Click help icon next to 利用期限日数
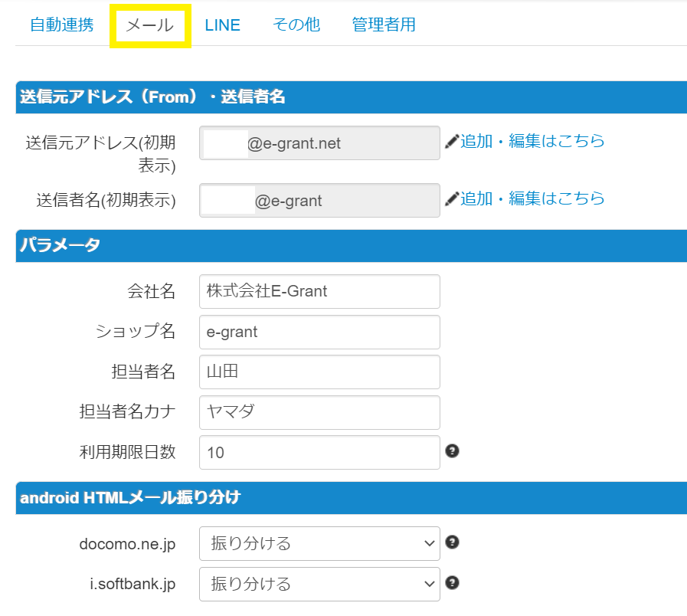Viewport: 687px width, 616px height. click(x=452, y=451)
